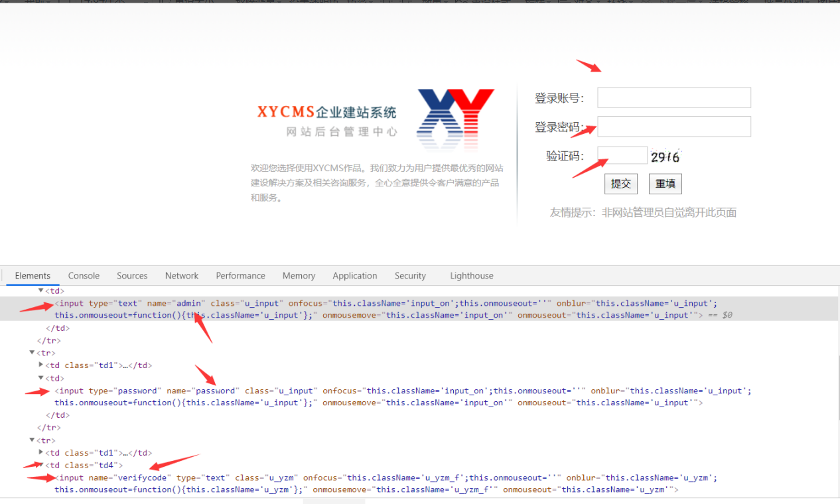Expand the td1 cell just above td4
840x504 pixels.
pos(40,453)
